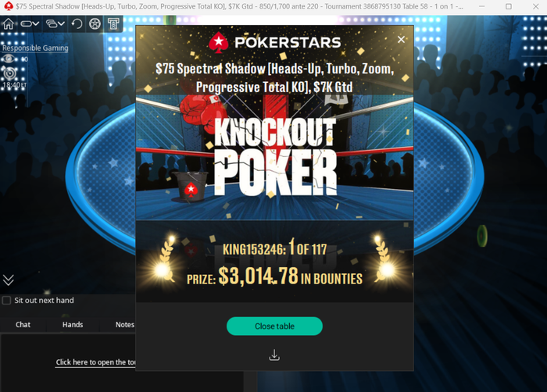Screen dimensions: 547x392
Task: Open the poker chip settings icon
Action: coord(95,23)
